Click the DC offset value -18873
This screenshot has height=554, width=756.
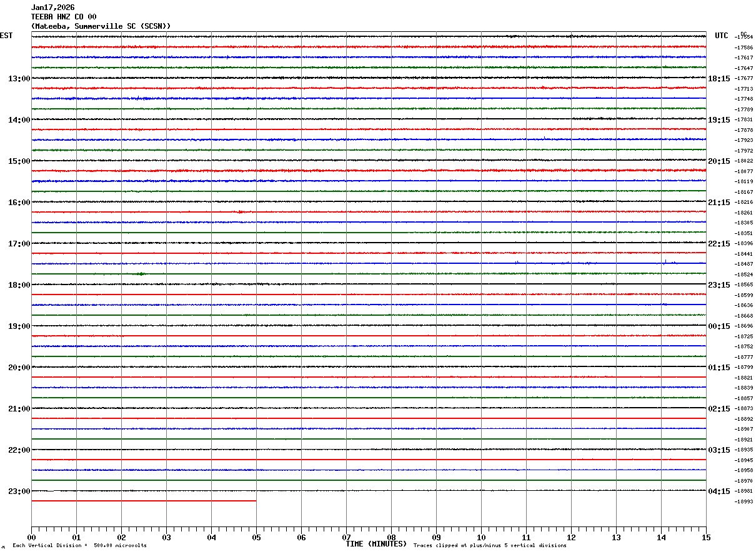coord(744,409)
